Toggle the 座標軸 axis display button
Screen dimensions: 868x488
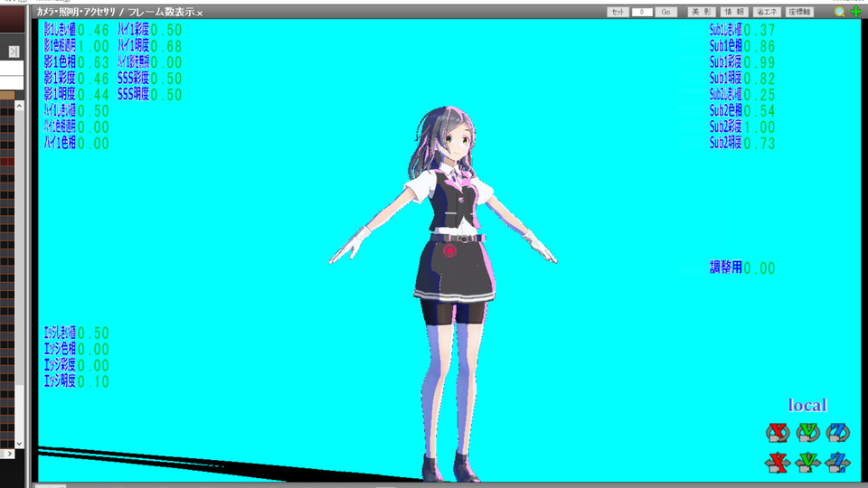[799, 12]
